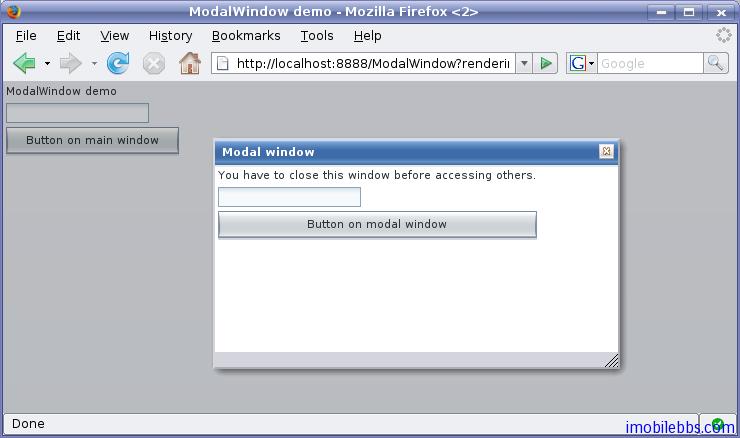Image resolution: width=740 pixels, height=438 pixels.
Task: Open the Back button history dropdown arrow
Action: tap(47, 63)
